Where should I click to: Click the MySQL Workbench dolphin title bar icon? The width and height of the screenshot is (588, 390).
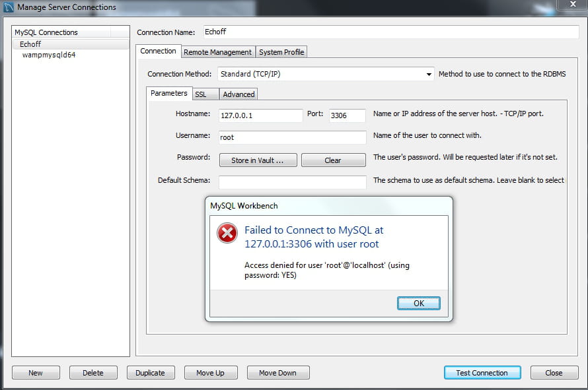click(x=8, y=7)
